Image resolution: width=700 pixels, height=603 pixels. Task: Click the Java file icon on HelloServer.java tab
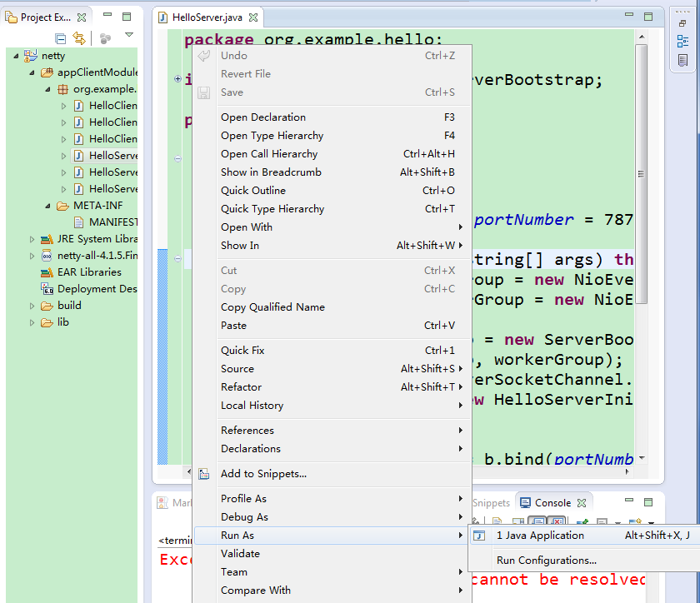point(163,17)
